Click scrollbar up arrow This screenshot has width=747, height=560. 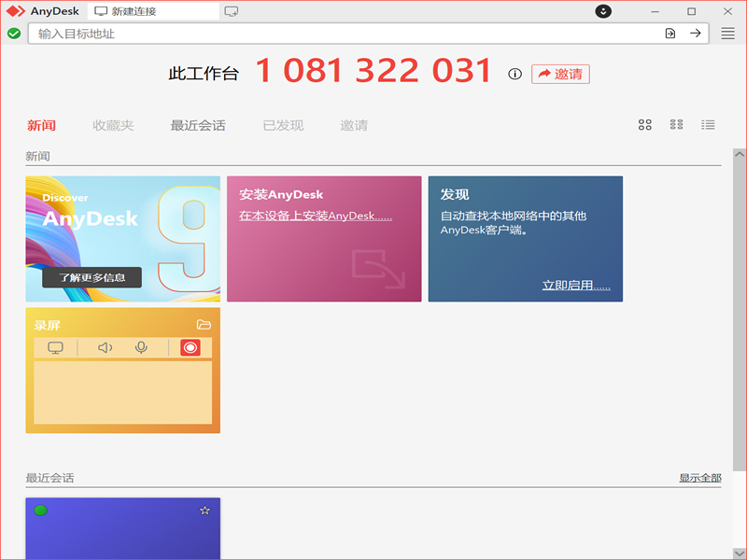point(740,154)
